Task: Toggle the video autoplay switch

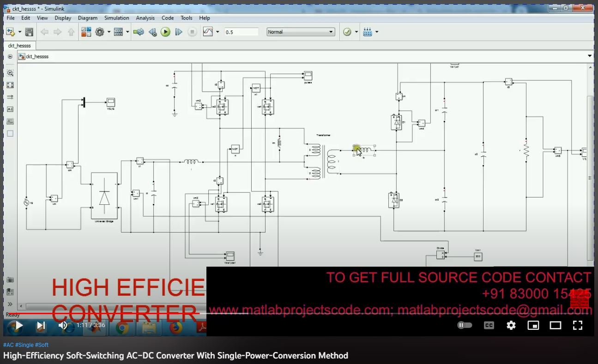Action: 465,325
